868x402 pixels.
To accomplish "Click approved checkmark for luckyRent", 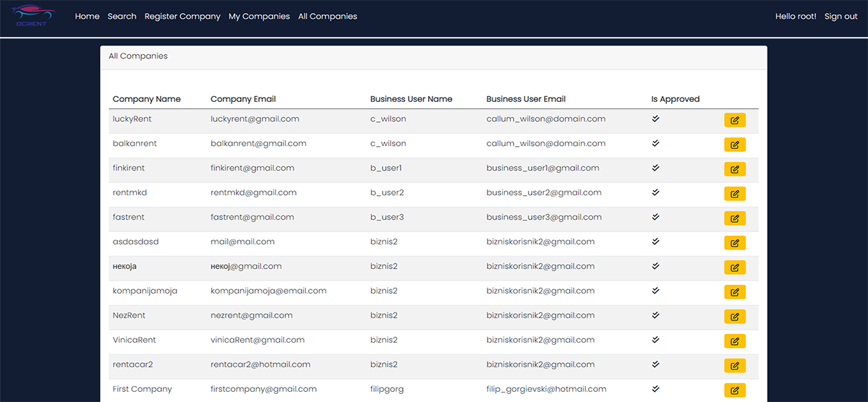I will tap(655, 119).
